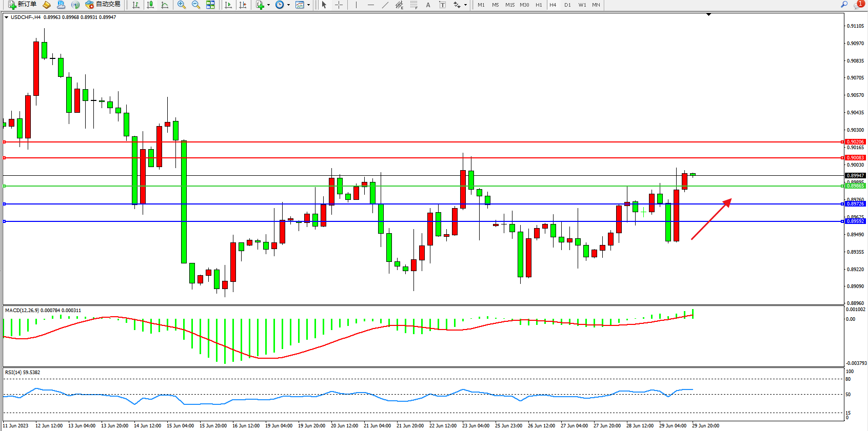Zoom in on the chart

(x=182, y=5)
